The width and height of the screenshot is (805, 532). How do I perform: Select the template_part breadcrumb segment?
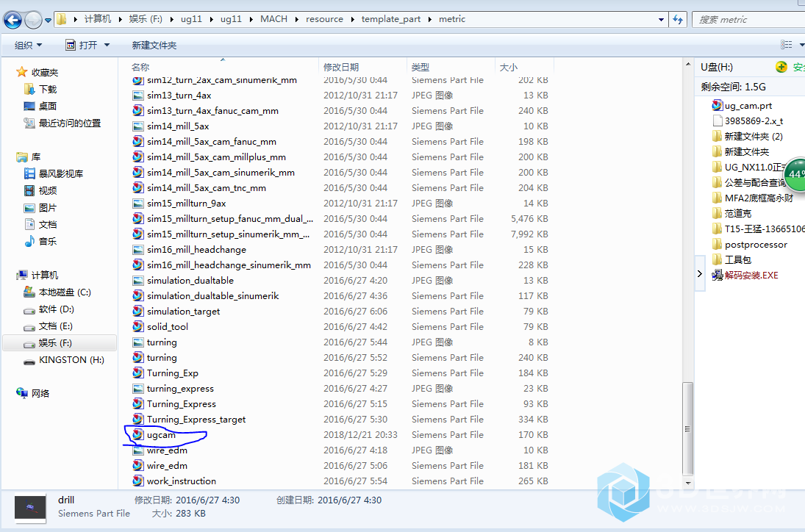coord(390,19)
